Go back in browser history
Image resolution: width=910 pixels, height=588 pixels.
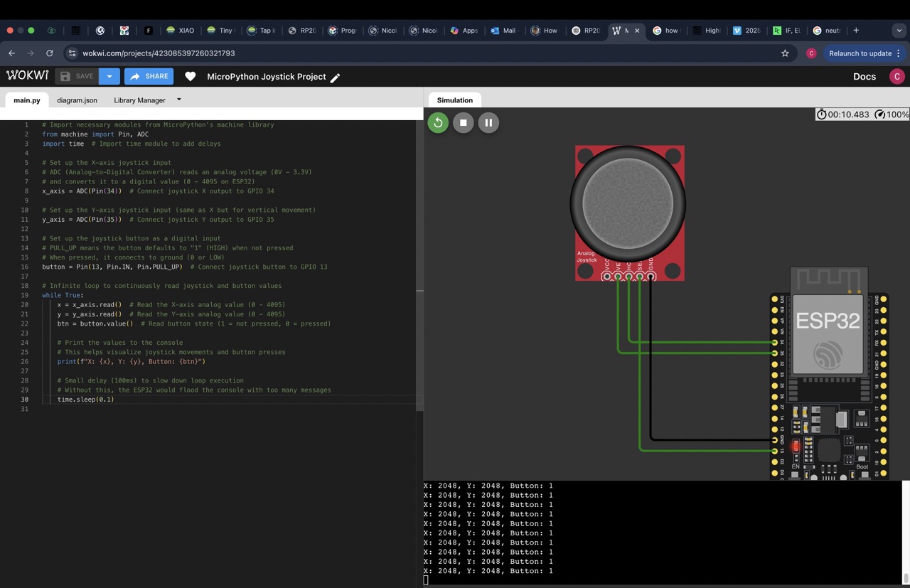click(11, 53)
